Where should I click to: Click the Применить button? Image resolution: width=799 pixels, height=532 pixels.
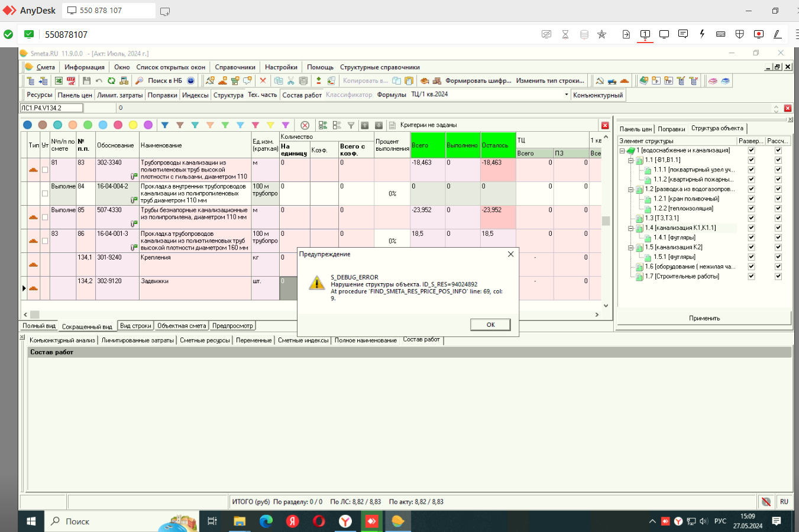[x=704, y=318]
